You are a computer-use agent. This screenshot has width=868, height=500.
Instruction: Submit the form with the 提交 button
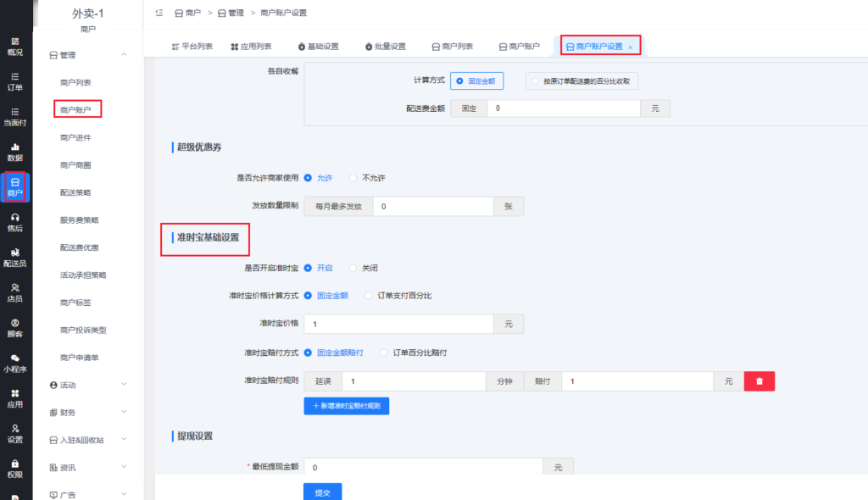click(322, 492)
